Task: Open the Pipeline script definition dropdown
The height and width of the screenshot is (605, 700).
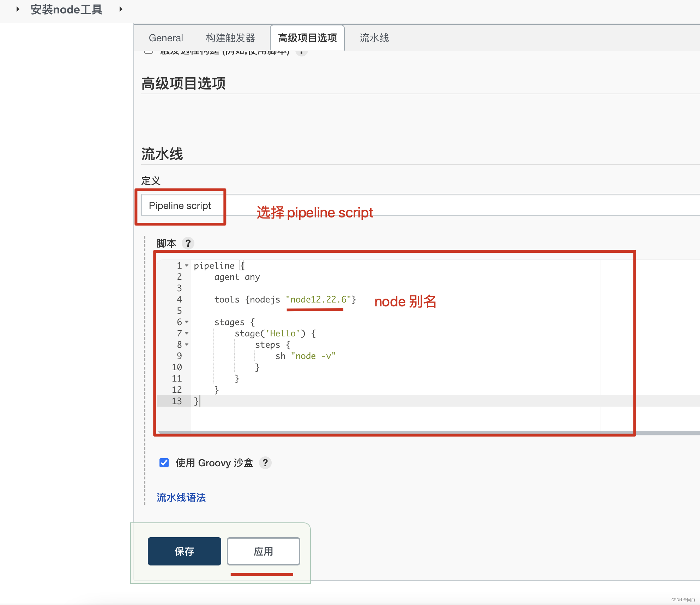Action: click(181, 205)
